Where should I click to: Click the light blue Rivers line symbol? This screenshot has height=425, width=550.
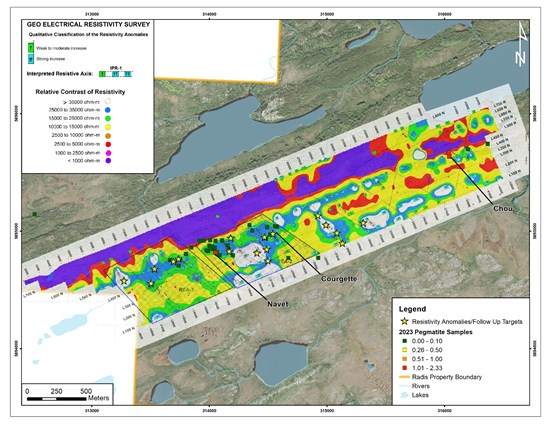click(x=405, y=386)
